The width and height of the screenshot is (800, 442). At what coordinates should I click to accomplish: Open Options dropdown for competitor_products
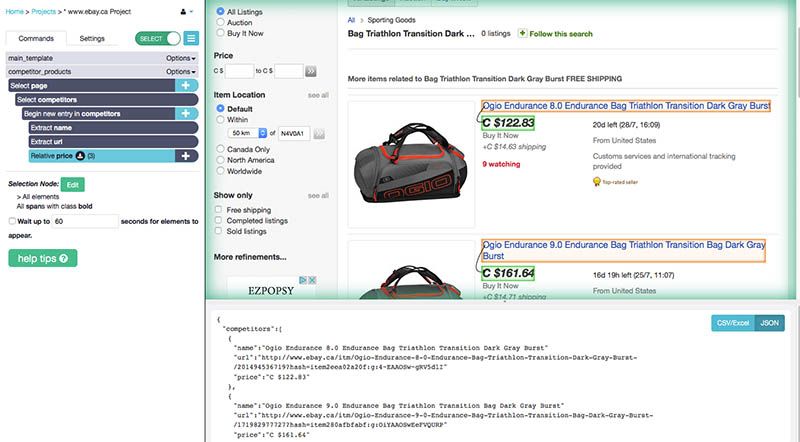181,72
